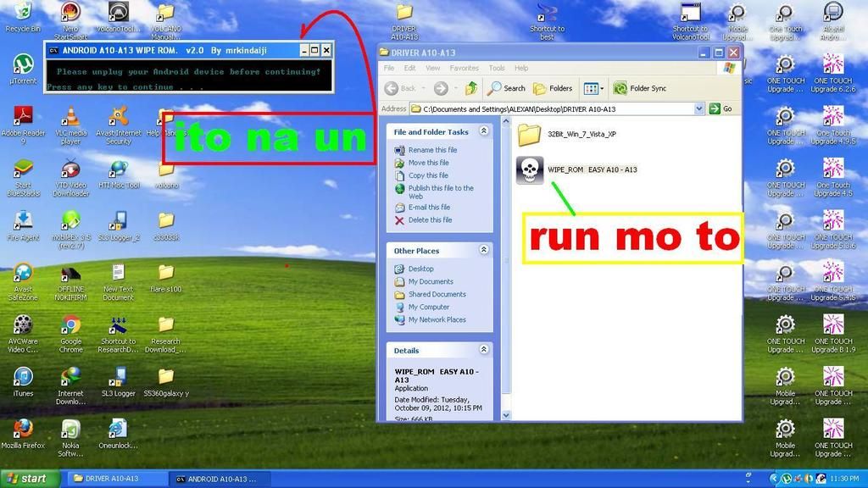Image resolution: width=868 pixels, height=488 pixels.
Task: Collapse the Details panel
Action: (484, 349)
